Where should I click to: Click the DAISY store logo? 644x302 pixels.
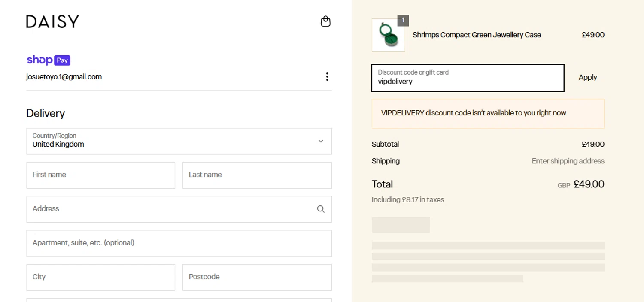52,21
